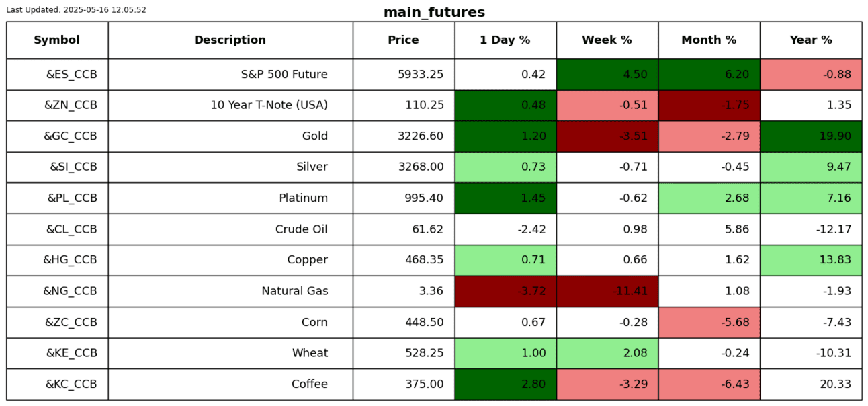
Task: Click the &ES_CCB symbol cell
Action: [x=71, y=75]
